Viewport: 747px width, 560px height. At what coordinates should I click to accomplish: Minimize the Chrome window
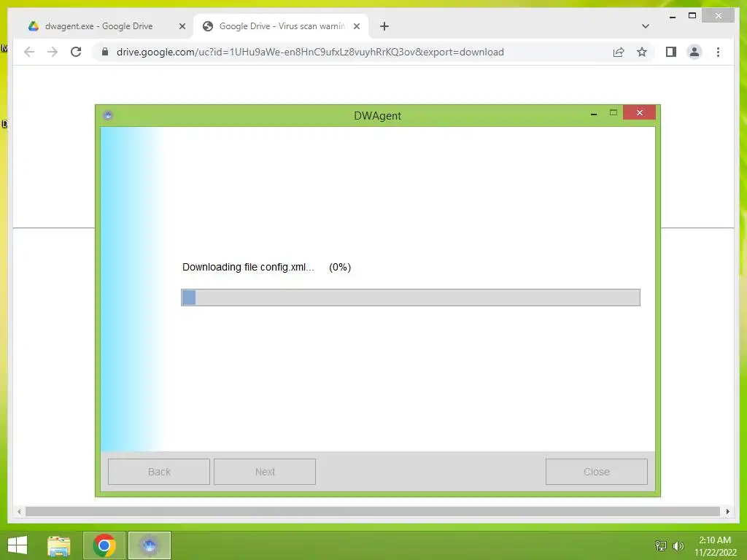click(672, 16)
